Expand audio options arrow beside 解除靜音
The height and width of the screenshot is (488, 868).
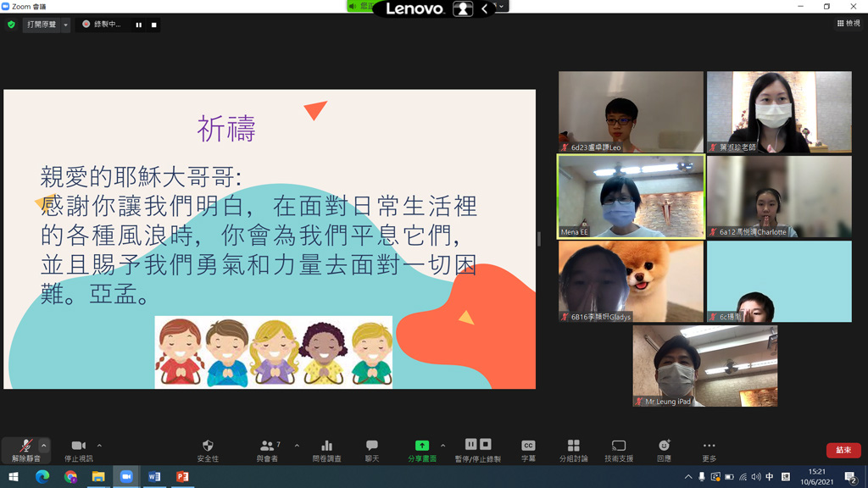[44, 445]
